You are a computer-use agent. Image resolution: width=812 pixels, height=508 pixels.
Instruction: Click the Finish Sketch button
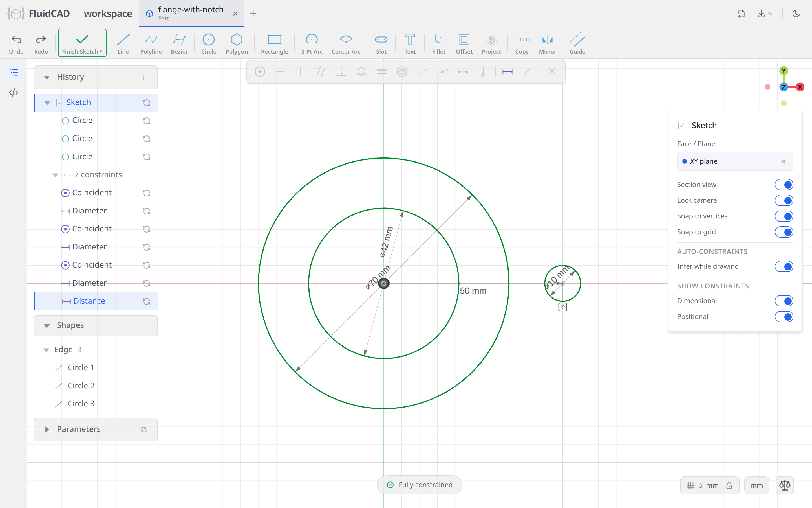point(82,43)
